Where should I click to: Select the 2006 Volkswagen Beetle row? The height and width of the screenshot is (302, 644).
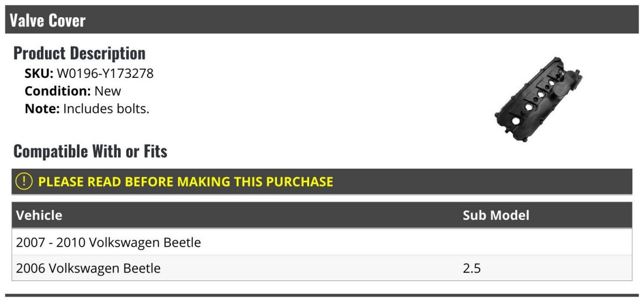(x=322, y=268)
